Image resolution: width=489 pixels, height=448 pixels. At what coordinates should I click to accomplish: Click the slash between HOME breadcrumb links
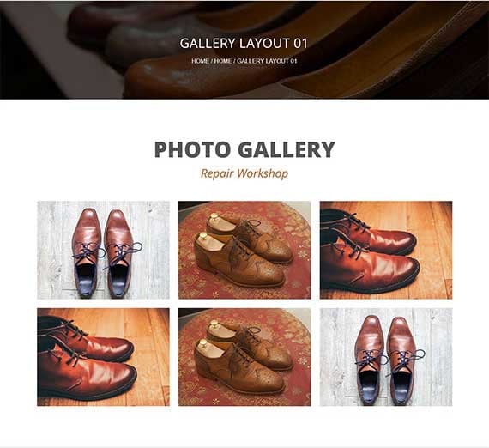[x=211, y=61]
